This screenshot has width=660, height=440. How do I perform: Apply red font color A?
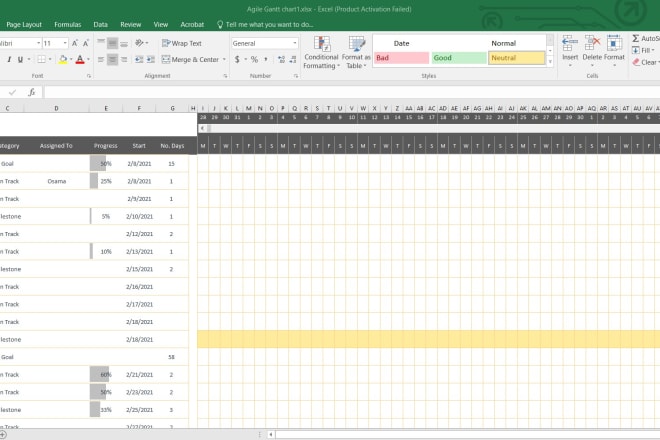pos(80,59)
